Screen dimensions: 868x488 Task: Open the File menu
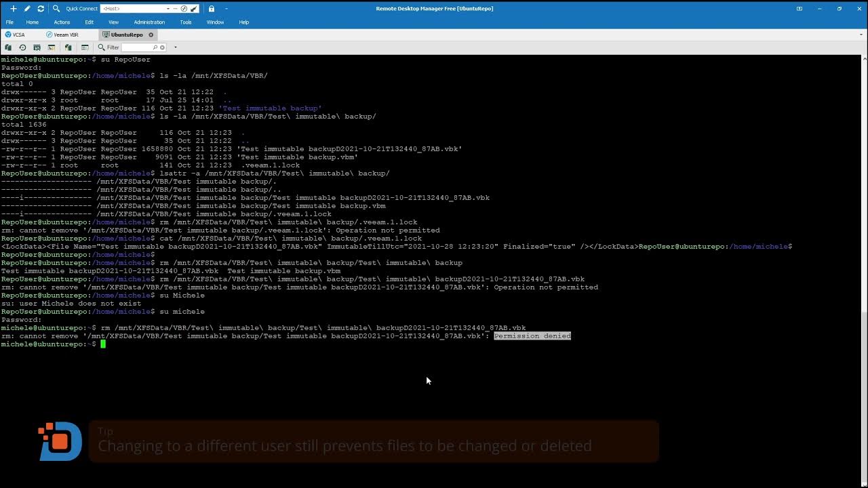click(x=9, y=22)
